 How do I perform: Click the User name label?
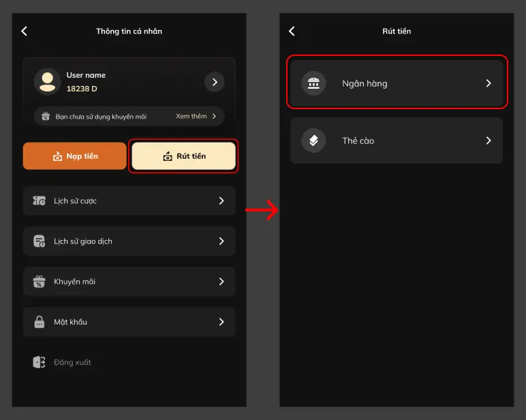pos(86,75)
